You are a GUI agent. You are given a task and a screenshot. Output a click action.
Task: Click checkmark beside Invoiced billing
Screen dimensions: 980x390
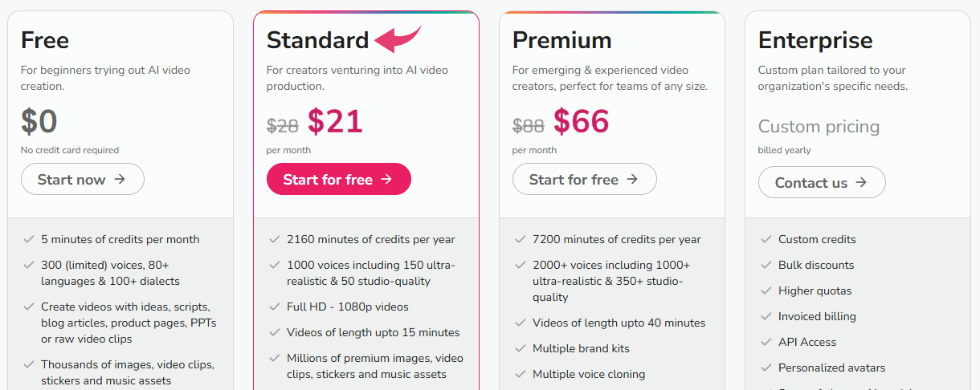click(765, 316)
